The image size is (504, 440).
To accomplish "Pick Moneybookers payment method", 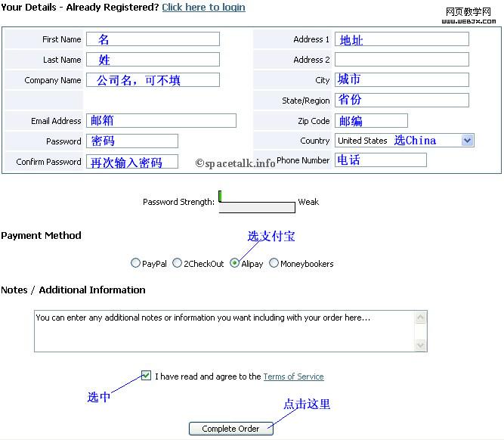I will [x=274, y=264].
